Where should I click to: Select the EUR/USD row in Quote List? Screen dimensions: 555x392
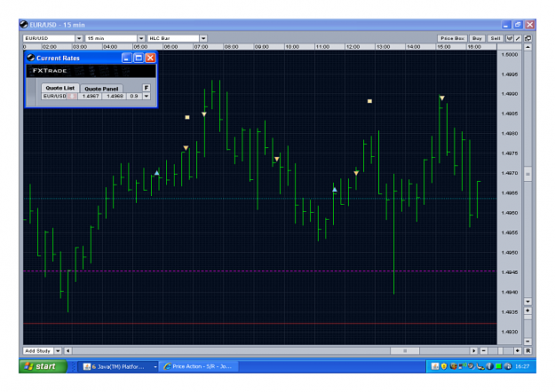point(91,96)
